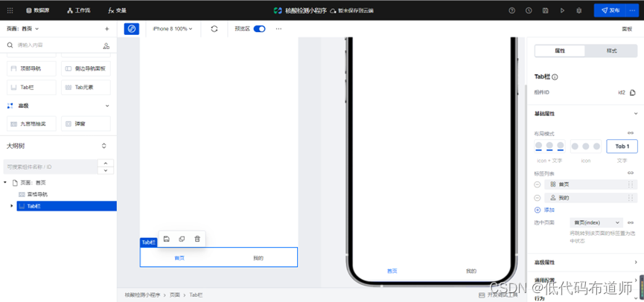
Task: Remove the 我的 tab item minus icon
Action: (538, 198)
